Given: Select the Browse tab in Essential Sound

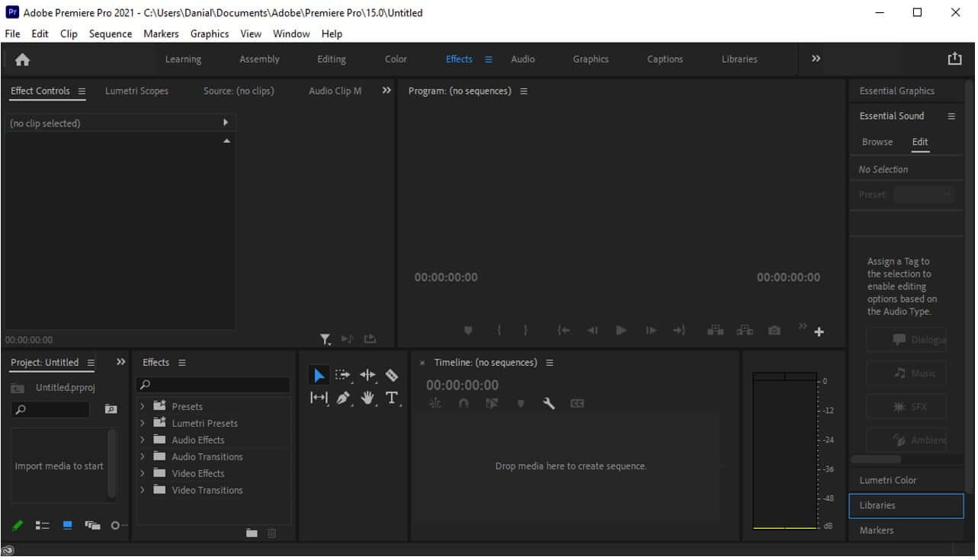Looking at the screenshot, I should click(x=877, y=142).
